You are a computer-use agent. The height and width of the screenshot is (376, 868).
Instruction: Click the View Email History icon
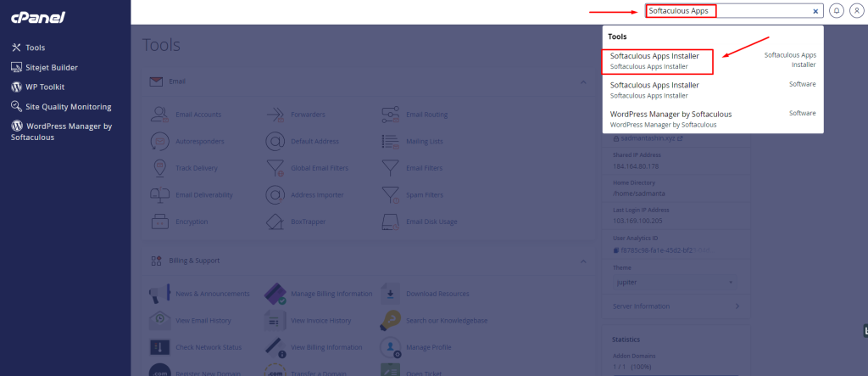(159, 320)
